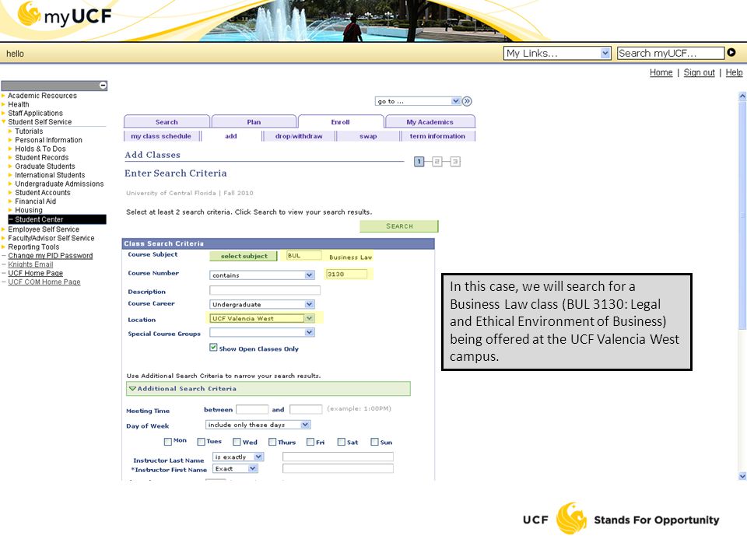Click the select subject button
This screenshot has width=747, height=560.
244,256
